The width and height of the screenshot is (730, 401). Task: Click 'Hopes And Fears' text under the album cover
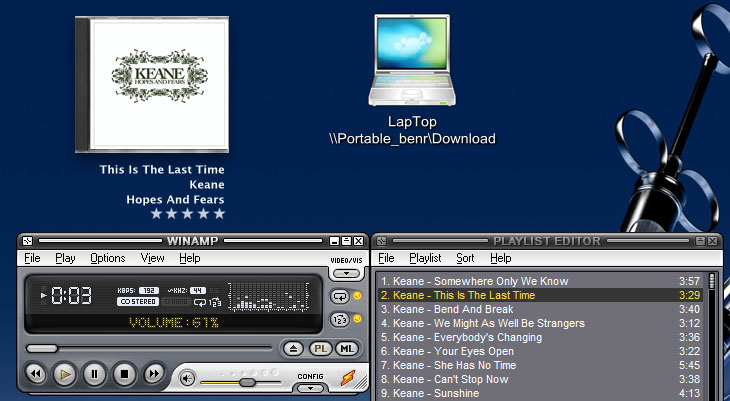click(175, 200)
